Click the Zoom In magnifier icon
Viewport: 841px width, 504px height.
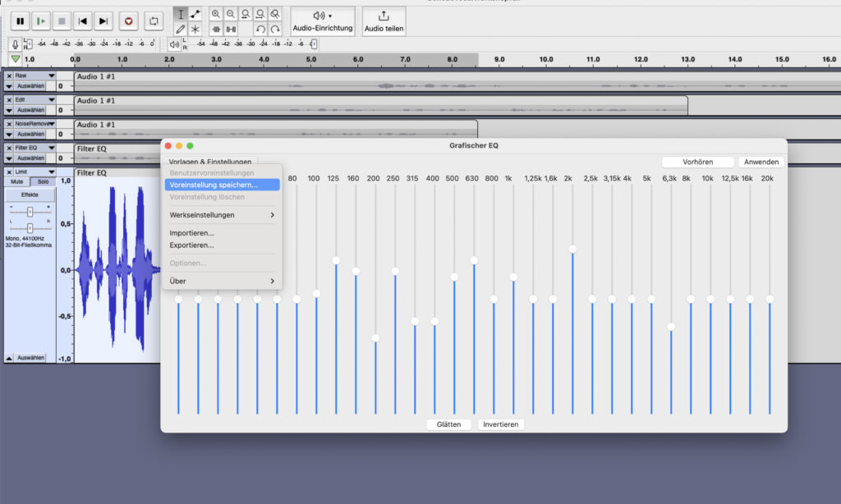pyautogui.click(x=216, y=14)
